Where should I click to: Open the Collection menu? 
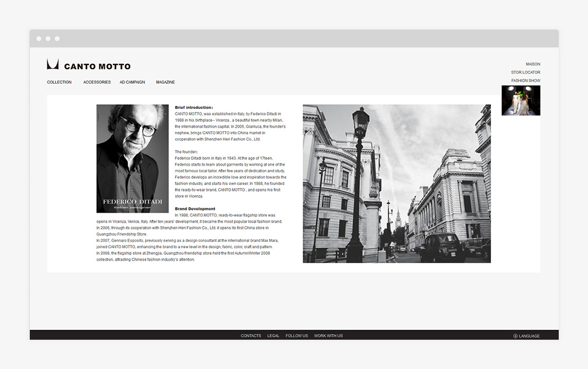click(x=59, y=83)
